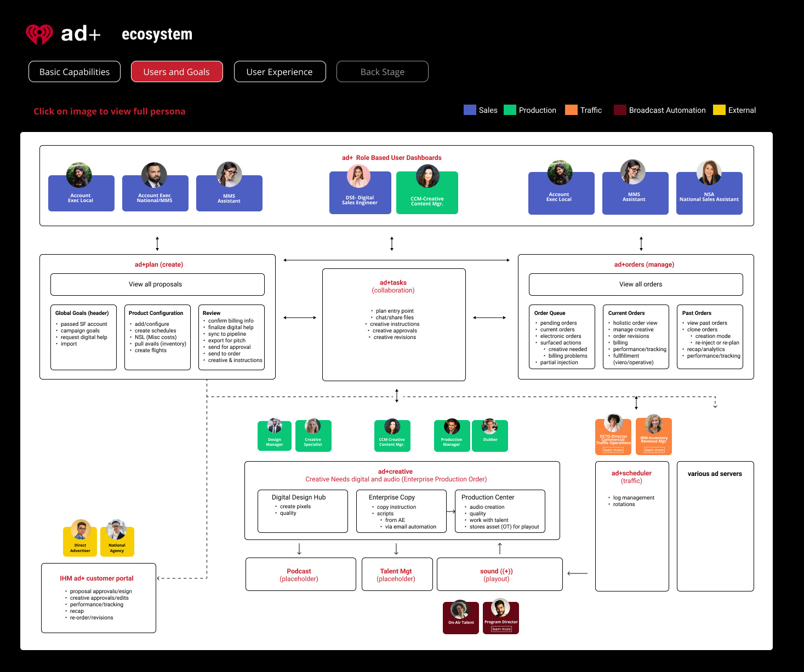Open Account Exec Local persona in right dashboard group
Screen dimensions: 804x672
tap(561, 188)
